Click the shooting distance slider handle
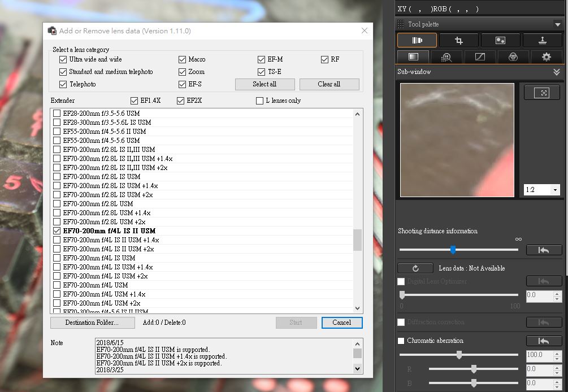 [x=453, y=250]
